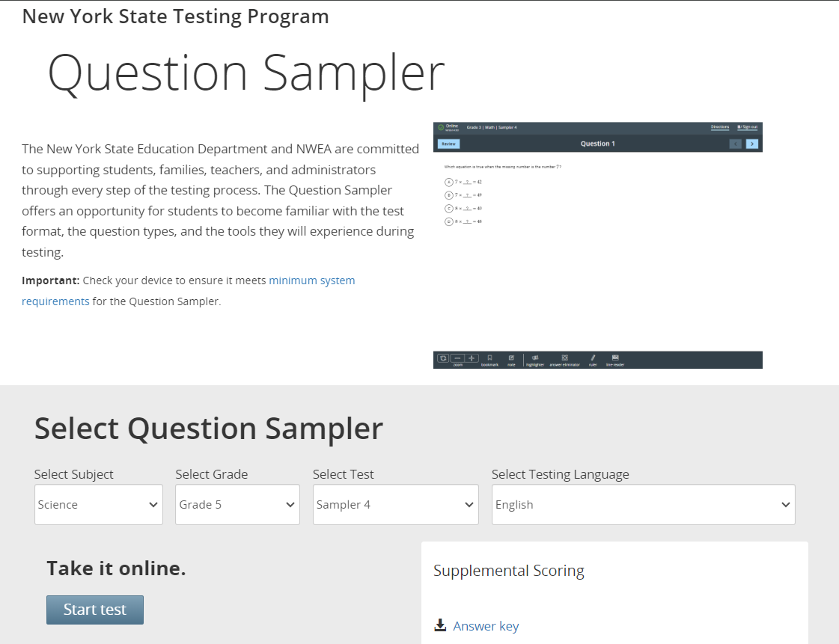Download the Answer key
Screen dimensions: 839x644
(486, 625)
